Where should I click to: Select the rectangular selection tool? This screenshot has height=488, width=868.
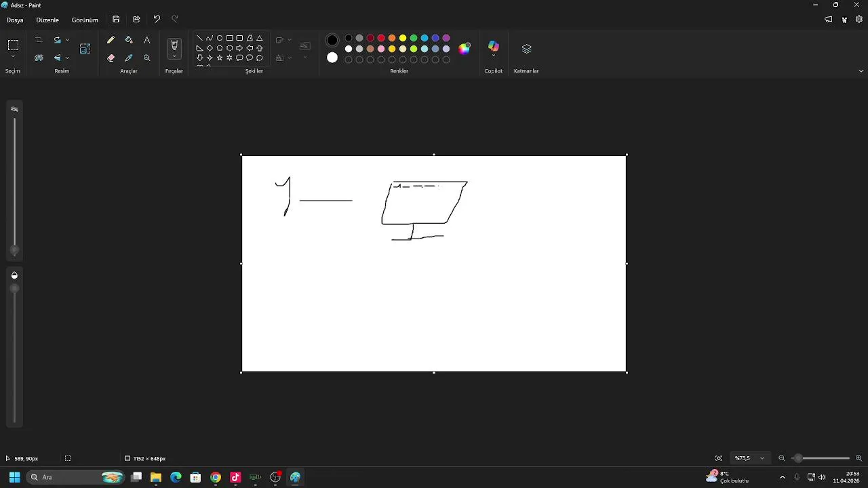13,45
